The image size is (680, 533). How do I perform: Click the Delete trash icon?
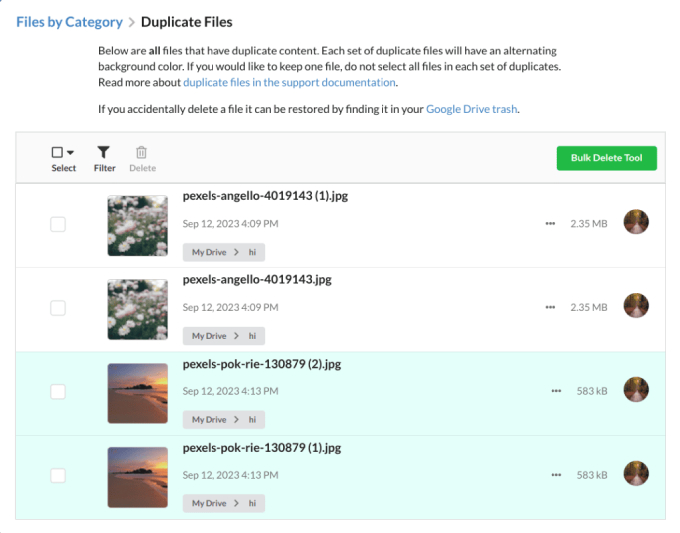pyautogui.click(x=142, y=153)
